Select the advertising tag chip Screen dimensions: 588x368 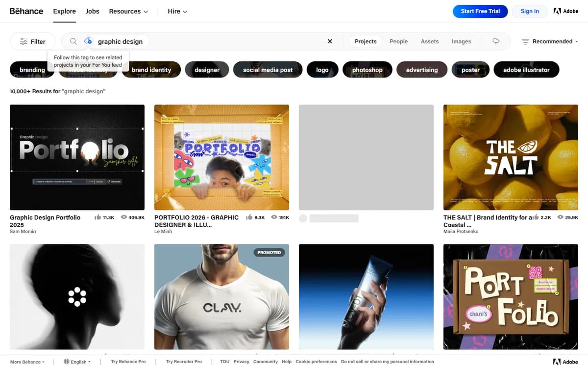click(x=422, y=70)
